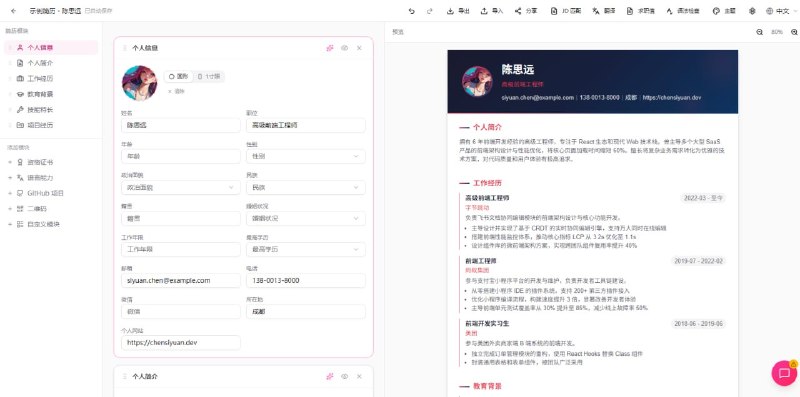The height and width of the screenshot is (397, 800).
Task: Run the grammar check tool
Action: tap(683, 11)
